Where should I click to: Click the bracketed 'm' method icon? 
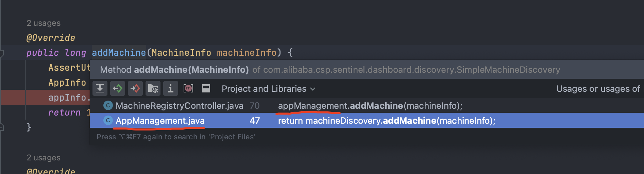coord(188,89)
